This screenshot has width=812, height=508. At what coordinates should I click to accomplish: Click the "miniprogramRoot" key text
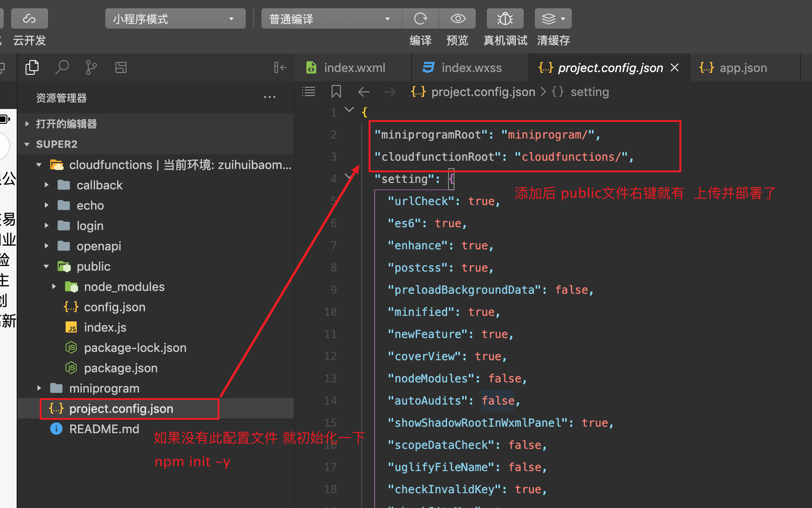[430, 134]
